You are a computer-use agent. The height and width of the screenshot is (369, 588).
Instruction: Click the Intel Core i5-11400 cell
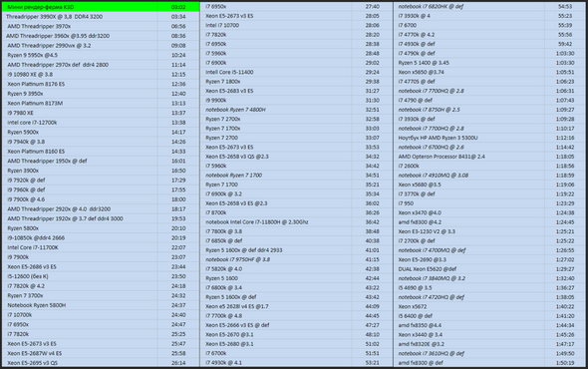click(x=276, y=72)
